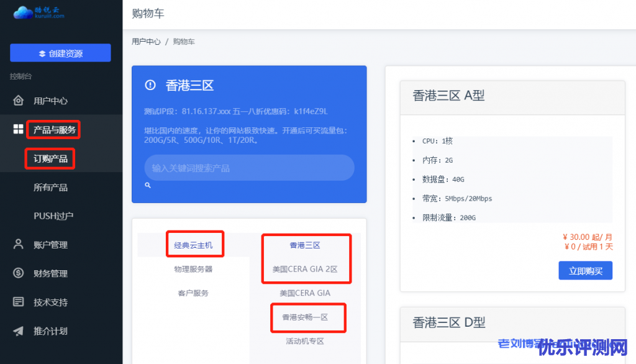Click the dollar icon beside 财务管理
636x364 pixels.
click(19, 273)
